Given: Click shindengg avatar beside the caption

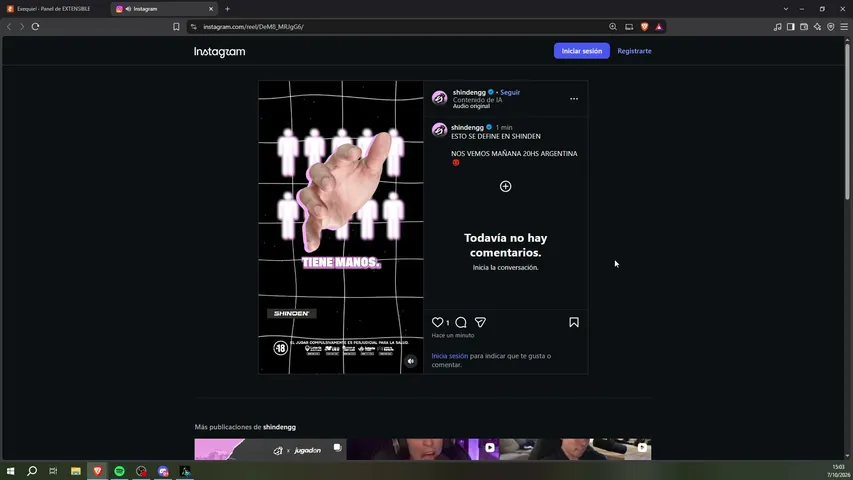Looking at the screenshot, I should pos(440,130).
